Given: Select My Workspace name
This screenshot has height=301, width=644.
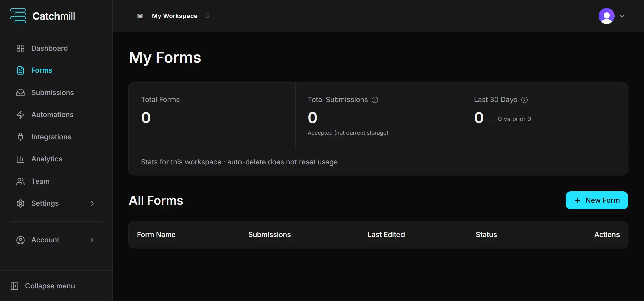Looking at the screenshot, I should click(x=175, y=16).
